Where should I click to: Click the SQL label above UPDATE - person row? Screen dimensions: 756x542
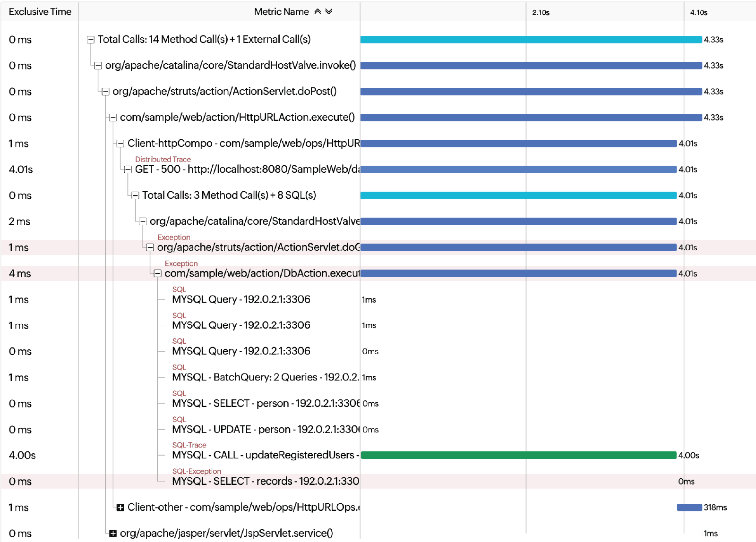(179, 419)
